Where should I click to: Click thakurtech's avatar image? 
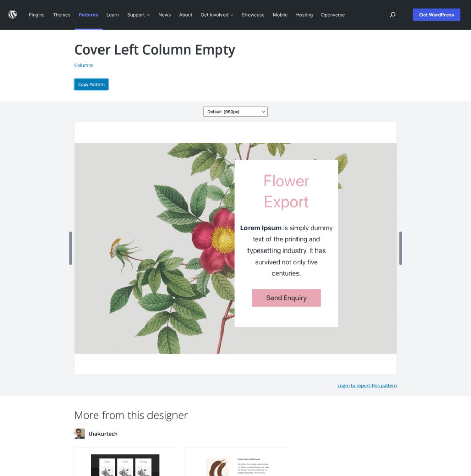pyautogui.click(x=80, y=434)
